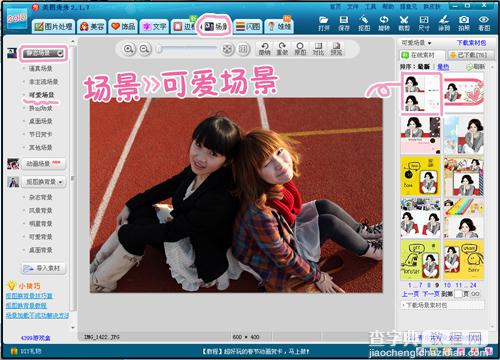
Task: Expand the static scenes dropdown in sidebar
Action: click(x=43, y=53)
